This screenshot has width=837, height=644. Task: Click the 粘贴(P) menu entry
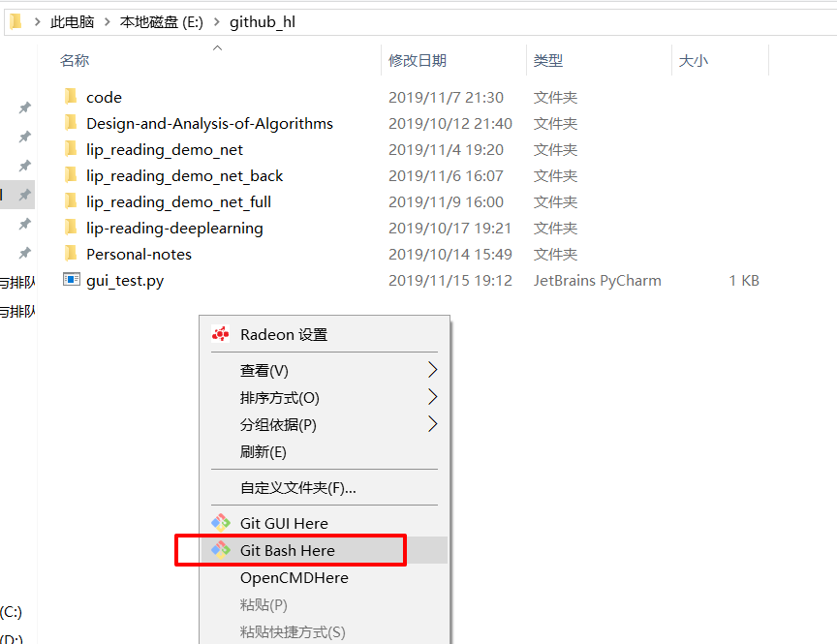(324, 605)
